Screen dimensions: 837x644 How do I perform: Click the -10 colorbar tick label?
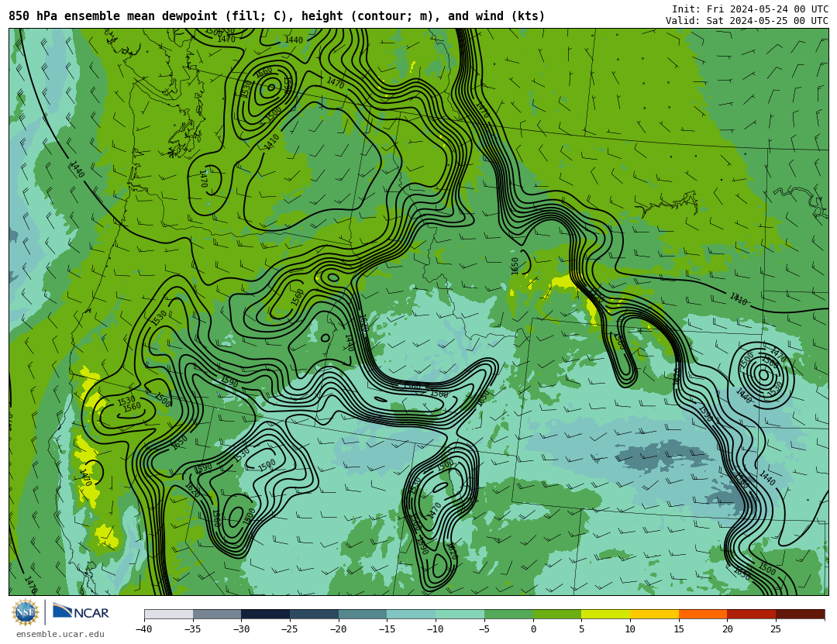point(435,629)
